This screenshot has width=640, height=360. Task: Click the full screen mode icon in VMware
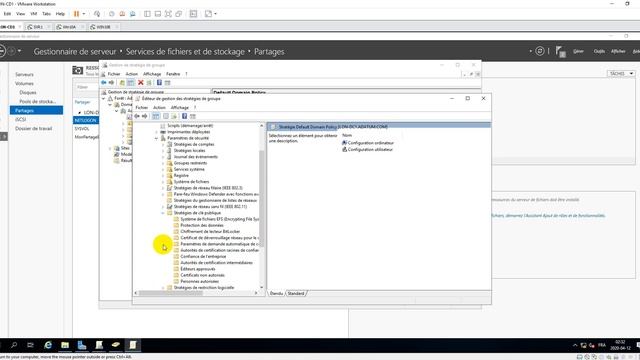(168, 14)
